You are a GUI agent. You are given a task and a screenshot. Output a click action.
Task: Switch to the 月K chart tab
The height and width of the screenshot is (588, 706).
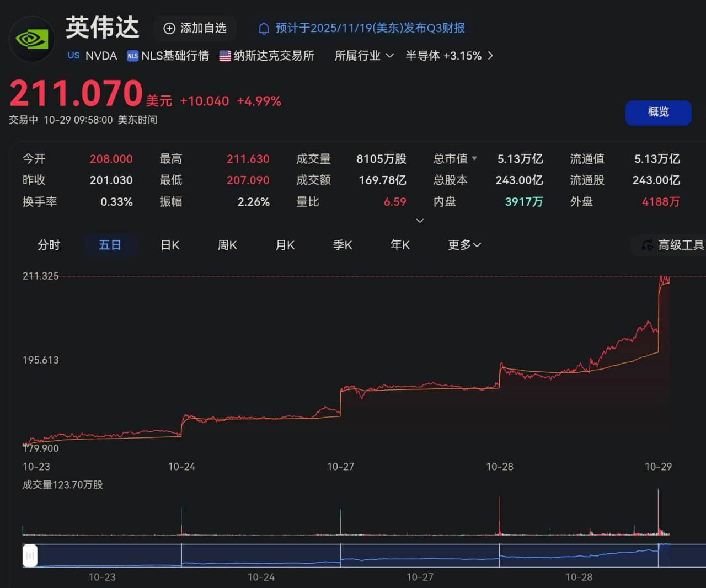[x=285, y=245]
